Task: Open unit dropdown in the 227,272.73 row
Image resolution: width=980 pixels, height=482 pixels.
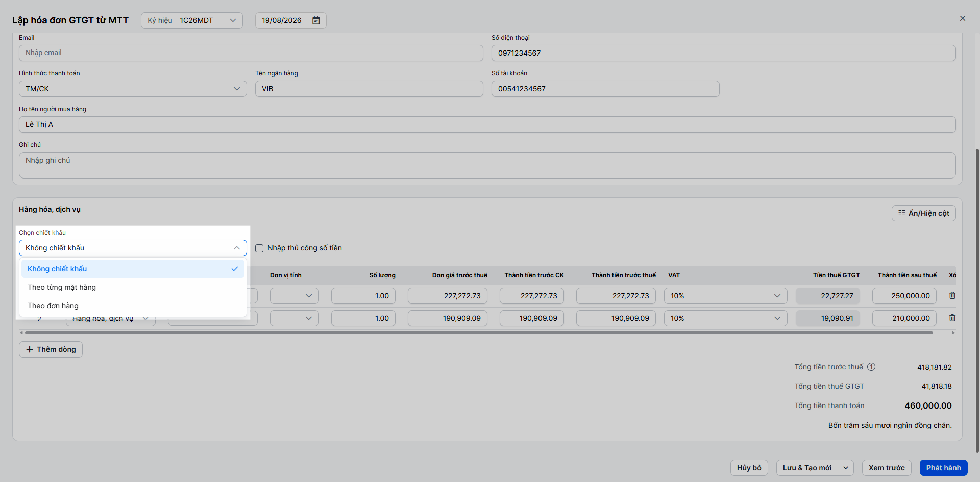Action: click(x=295, y=296)
